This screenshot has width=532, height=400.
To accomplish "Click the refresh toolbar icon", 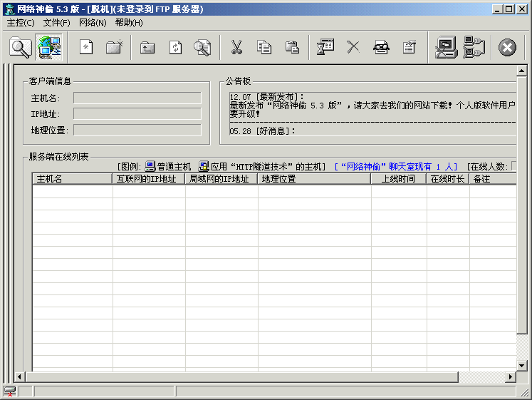I will (175, 48).
